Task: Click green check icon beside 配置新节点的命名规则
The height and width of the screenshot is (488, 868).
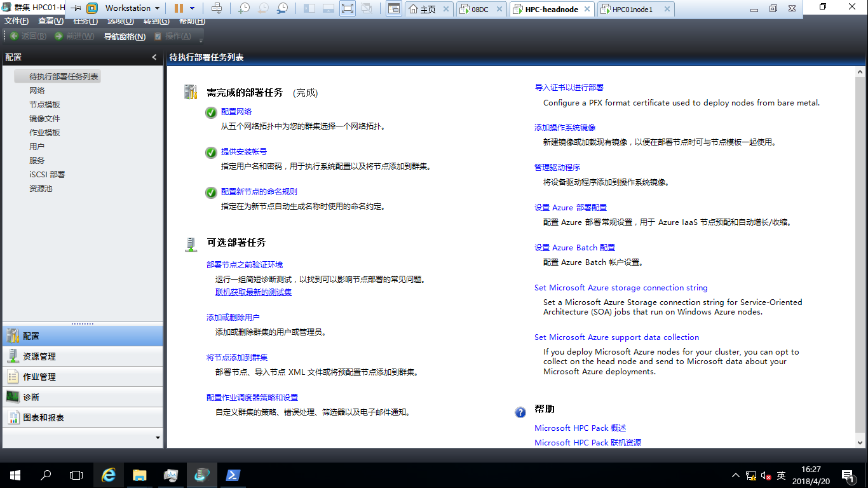Action: [x=211, y=193]
